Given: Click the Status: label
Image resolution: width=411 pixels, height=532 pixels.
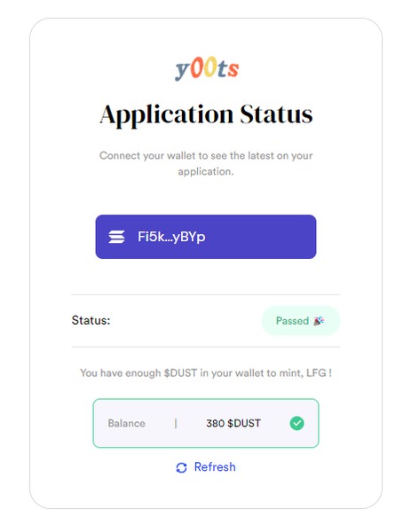Looking at the screenshot, I should click(91, 320).
